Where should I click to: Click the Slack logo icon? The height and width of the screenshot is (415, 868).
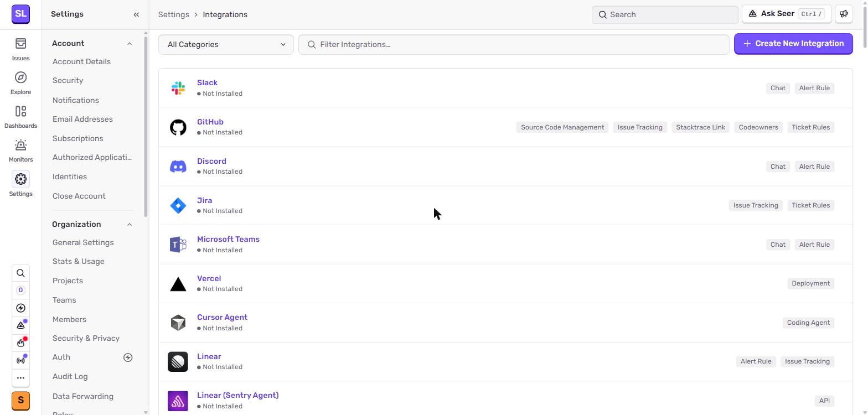(x=178, y=88)
